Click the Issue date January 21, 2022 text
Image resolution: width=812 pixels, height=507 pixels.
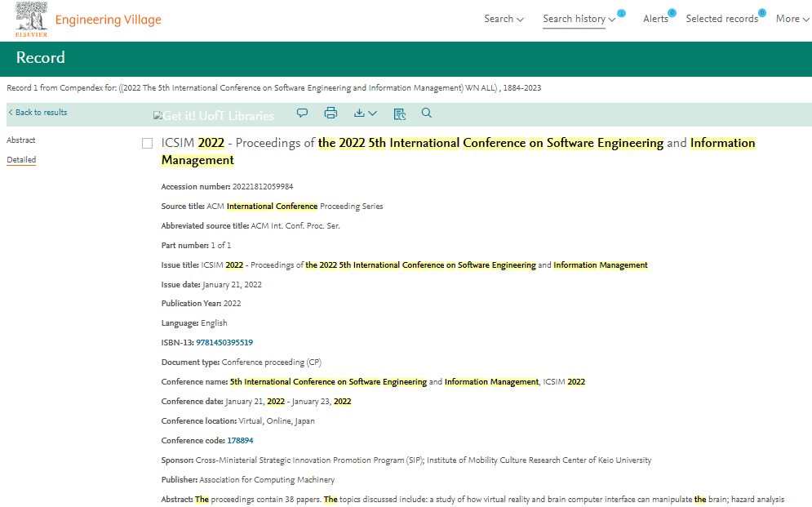point(211,284)
